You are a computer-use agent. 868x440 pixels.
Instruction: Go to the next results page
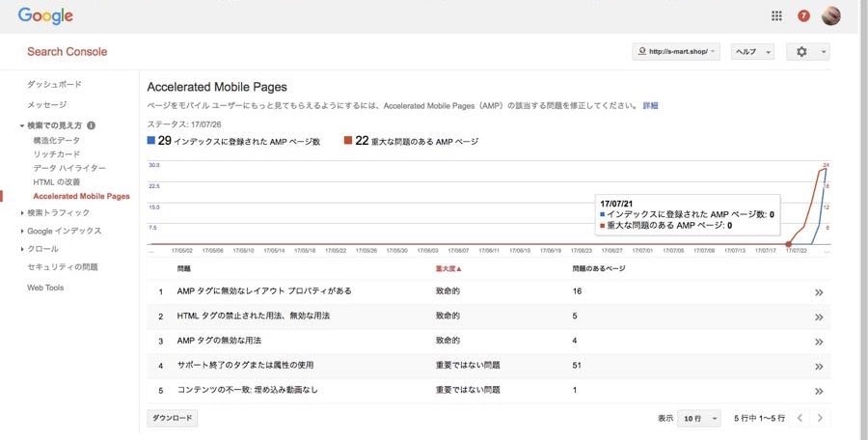[820, 418]
